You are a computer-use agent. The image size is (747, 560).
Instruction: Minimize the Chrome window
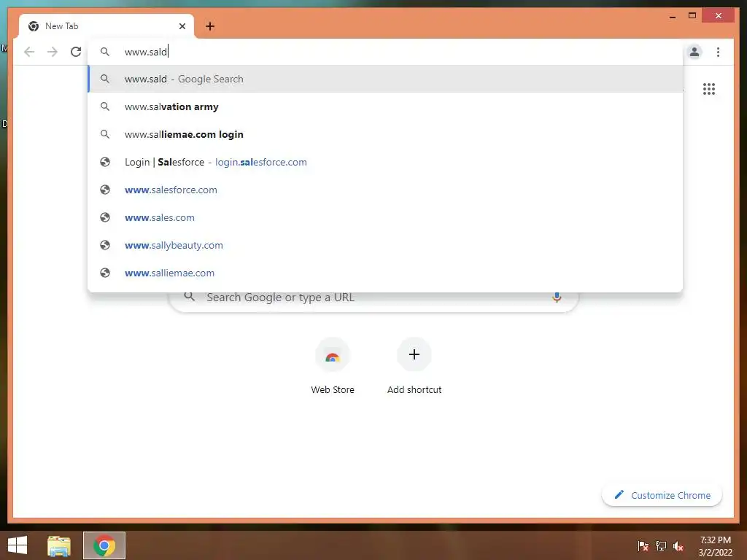(672, 17)
